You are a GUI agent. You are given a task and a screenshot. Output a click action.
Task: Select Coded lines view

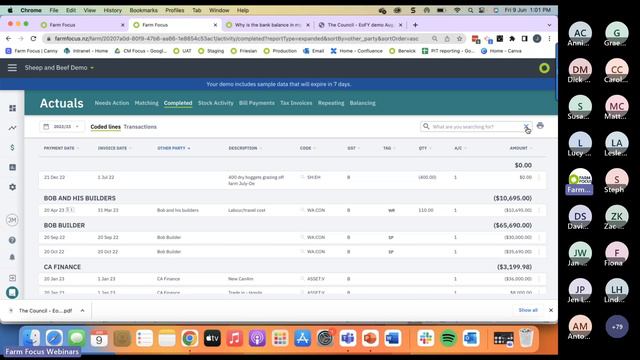coord(105,127)
